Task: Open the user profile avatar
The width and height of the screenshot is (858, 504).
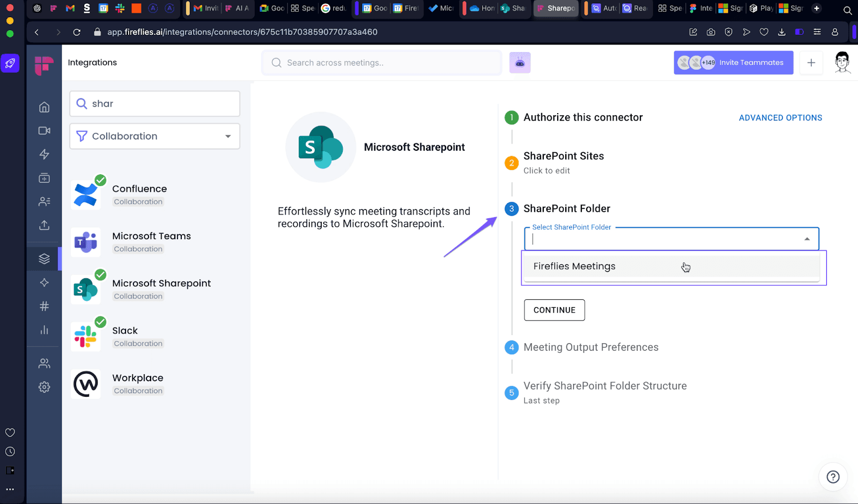Action: click(x=842, y=63)
